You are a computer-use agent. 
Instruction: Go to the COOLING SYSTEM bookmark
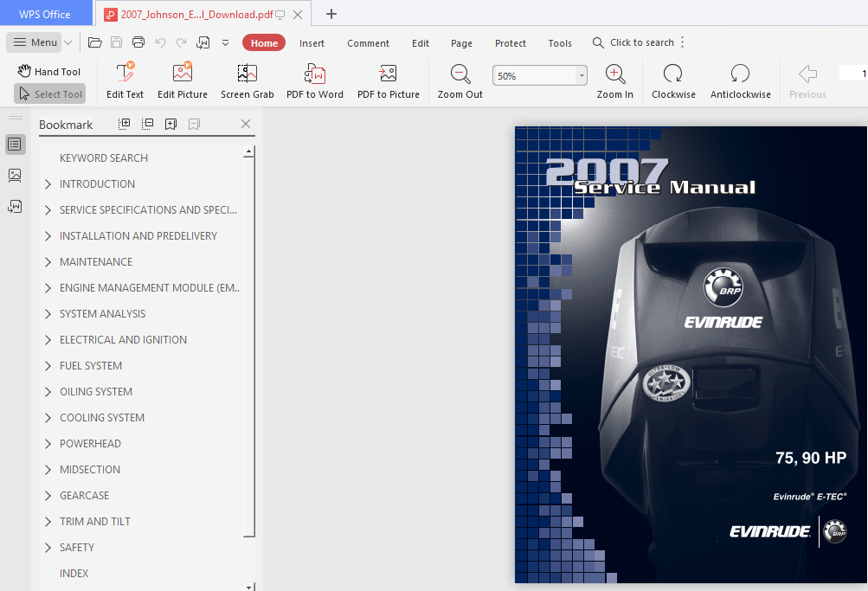pos(102,418)
